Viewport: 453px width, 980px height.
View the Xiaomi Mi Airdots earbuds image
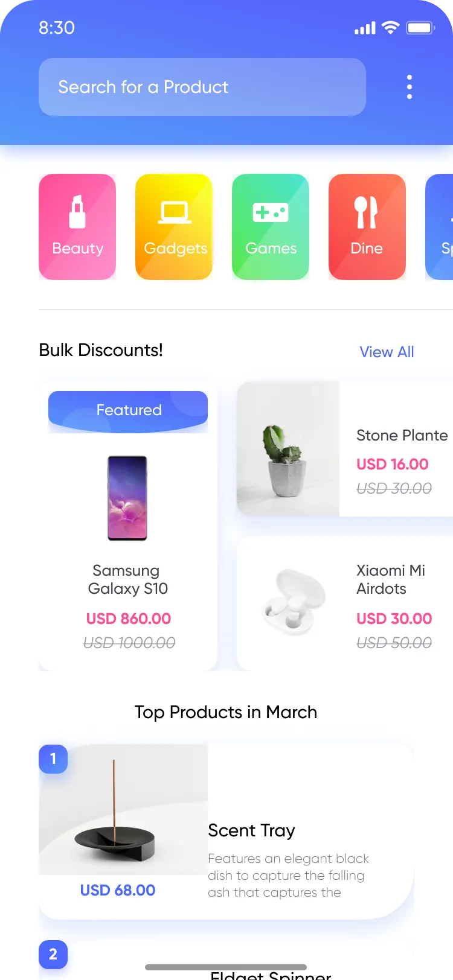(294, 602)
